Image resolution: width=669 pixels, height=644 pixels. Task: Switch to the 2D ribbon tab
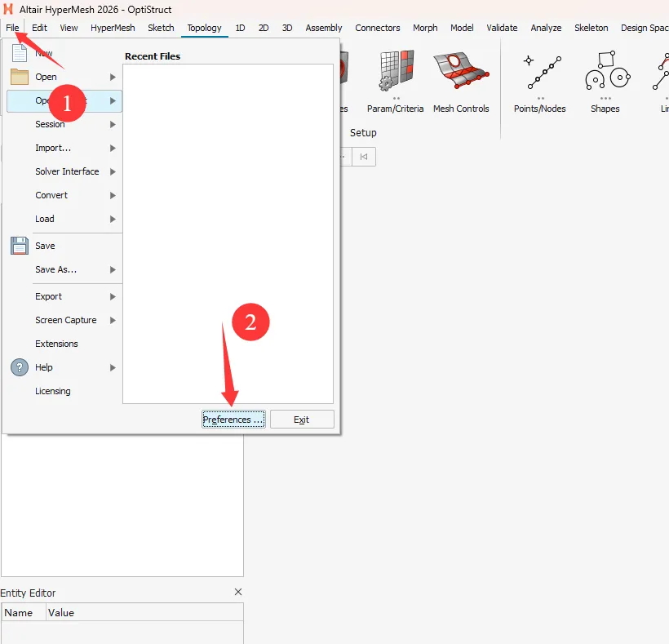pos(264,28)
